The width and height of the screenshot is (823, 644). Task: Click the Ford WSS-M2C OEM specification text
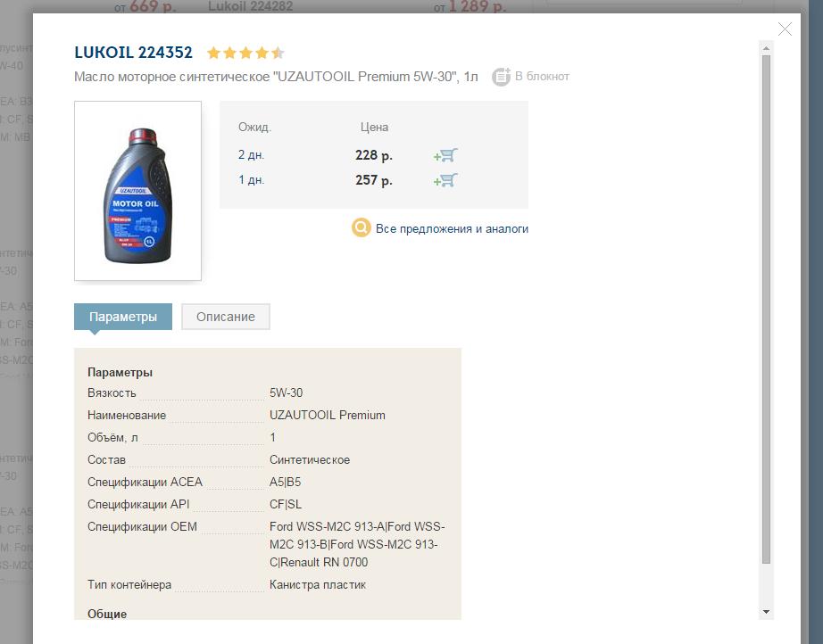pyautogui.click(x=357, y=544)
